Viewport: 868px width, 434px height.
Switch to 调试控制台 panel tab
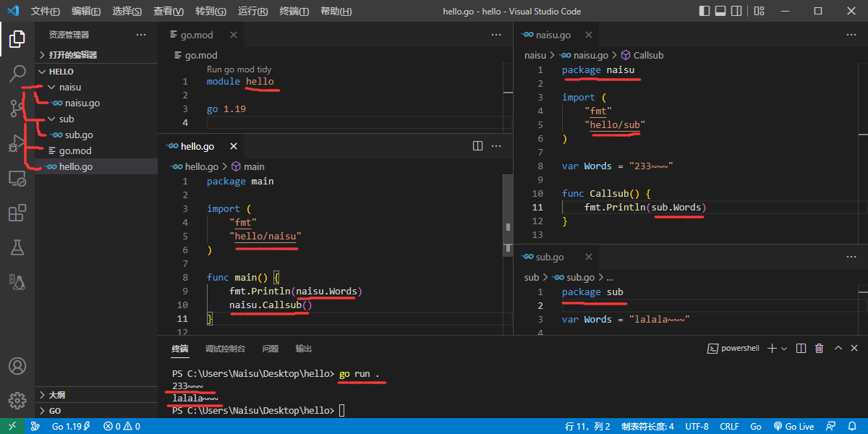(225, 349)
